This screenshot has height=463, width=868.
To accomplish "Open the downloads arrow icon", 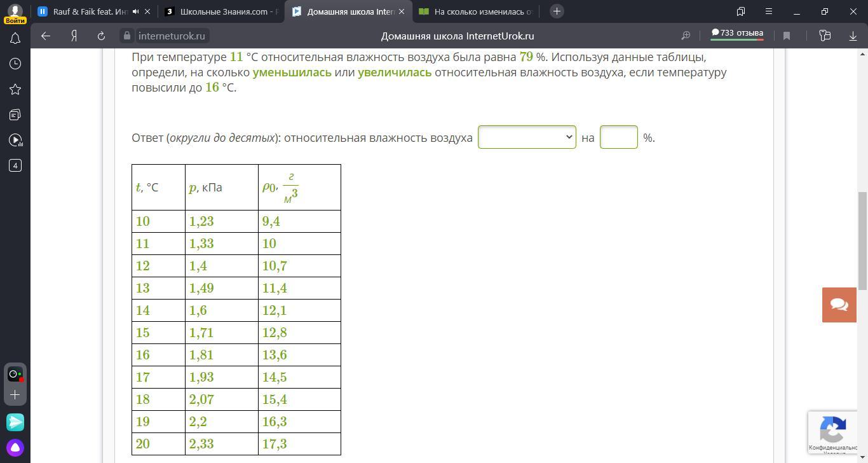I will (x=853, y=36).
